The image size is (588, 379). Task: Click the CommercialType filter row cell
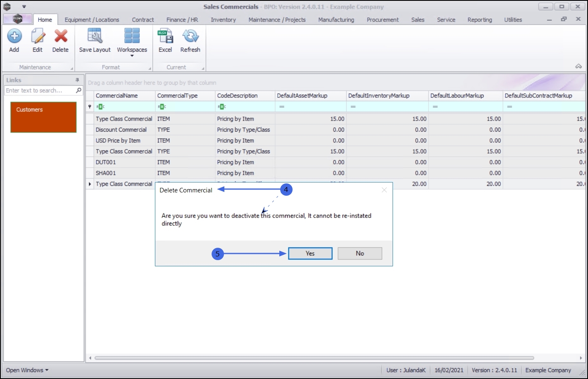[186, 107]
